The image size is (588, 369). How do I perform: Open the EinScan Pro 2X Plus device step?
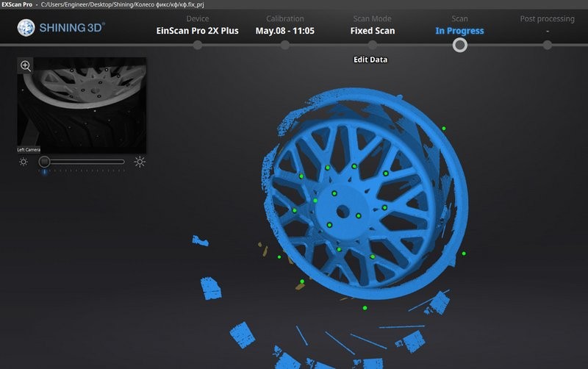pos(197,31)
